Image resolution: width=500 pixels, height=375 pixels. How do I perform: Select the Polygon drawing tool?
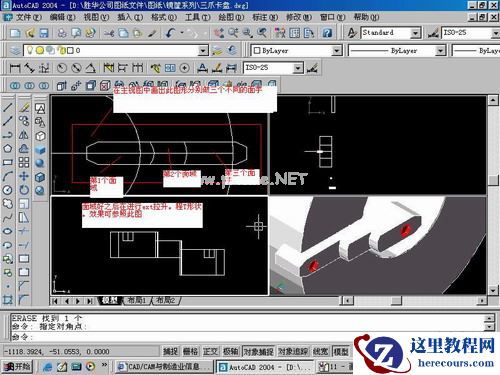8,149
